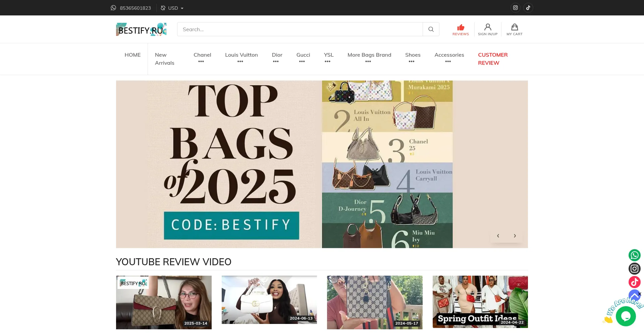Open Sign In/Up account icon
The image size is (644, 333).
[488, 30]
